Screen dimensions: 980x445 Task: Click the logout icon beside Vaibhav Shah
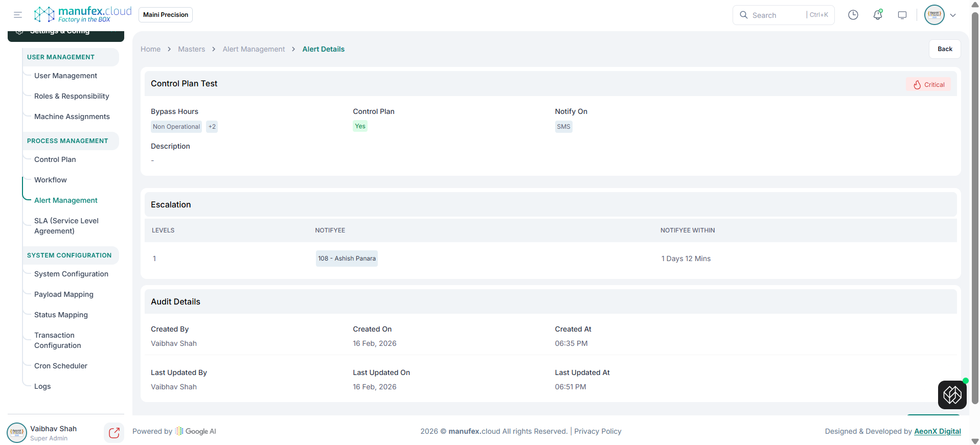click(114, 433)
